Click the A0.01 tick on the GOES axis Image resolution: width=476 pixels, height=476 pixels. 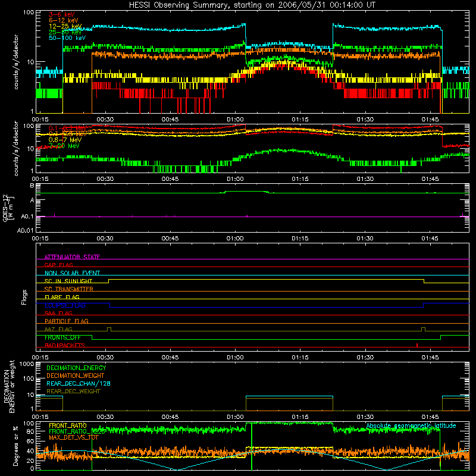pos(26,230)
